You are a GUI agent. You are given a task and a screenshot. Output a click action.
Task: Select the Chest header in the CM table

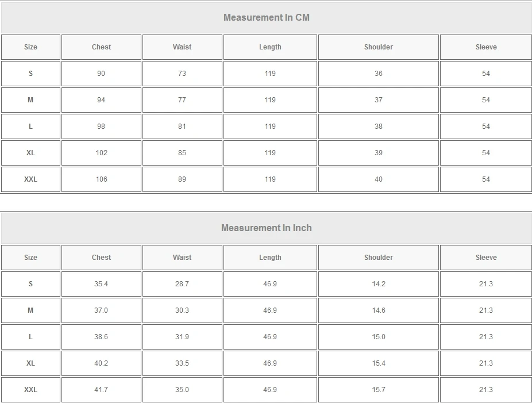tap(101, 47)
